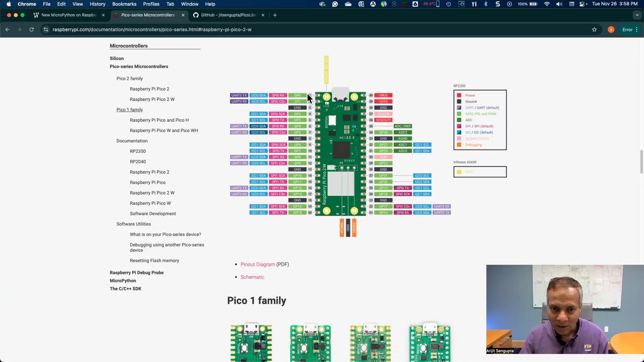The image size is (644, 362).
Task: Click the page vertical scrollbar
Action: tap(641, 200)
